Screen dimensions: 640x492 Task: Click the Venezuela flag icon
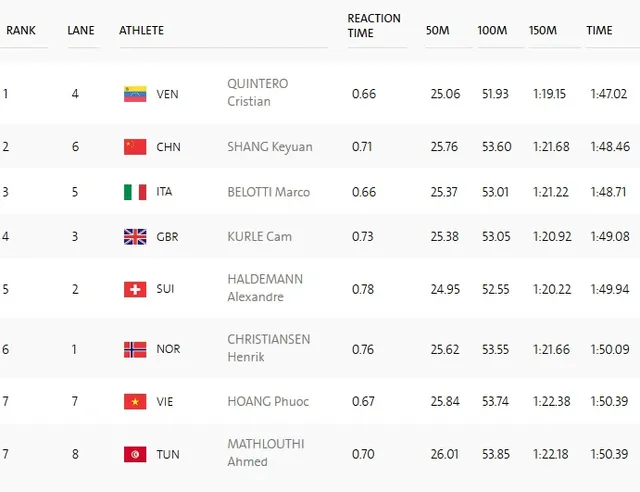coord(135,94)
